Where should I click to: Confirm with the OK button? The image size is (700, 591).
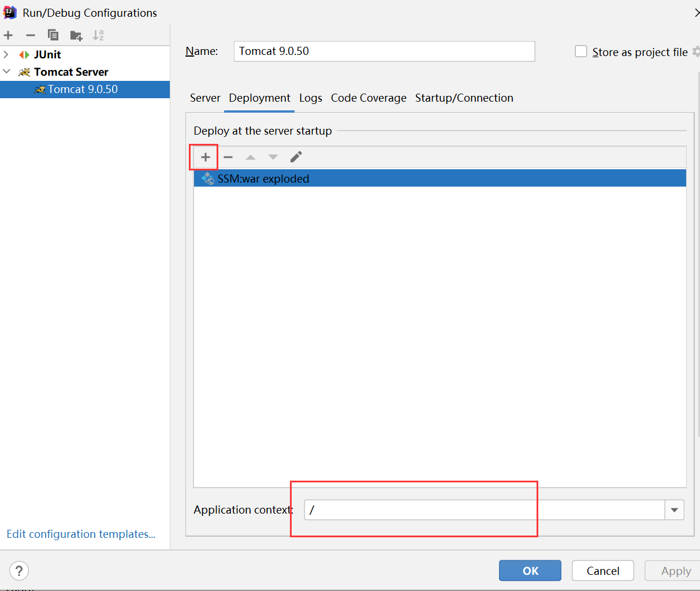tap(530, 571)
